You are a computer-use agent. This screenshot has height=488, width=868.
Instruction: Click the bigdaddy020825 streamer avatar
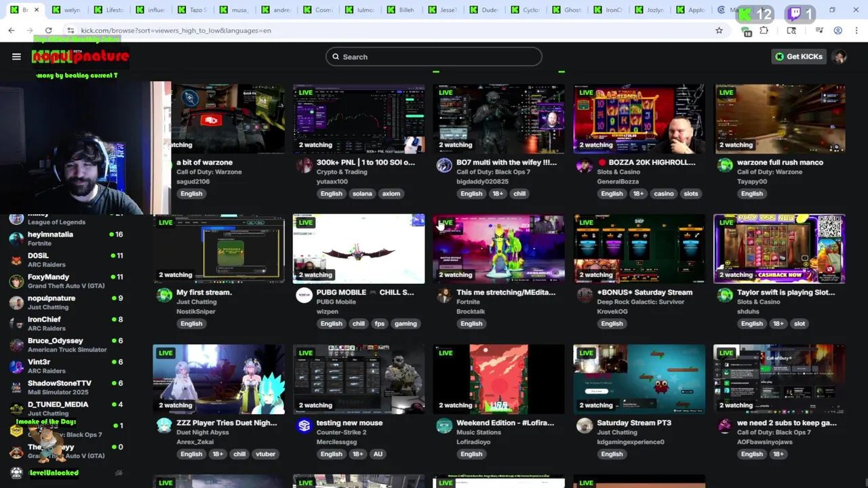point(444,165)
